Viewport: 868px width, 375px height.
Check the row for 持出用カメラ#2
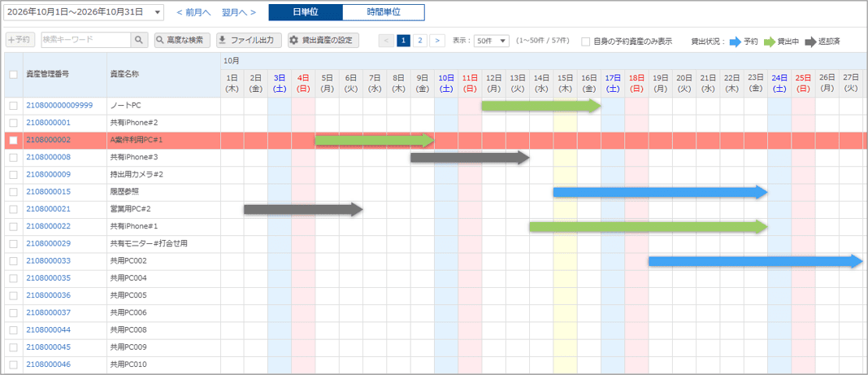(13, 175)
